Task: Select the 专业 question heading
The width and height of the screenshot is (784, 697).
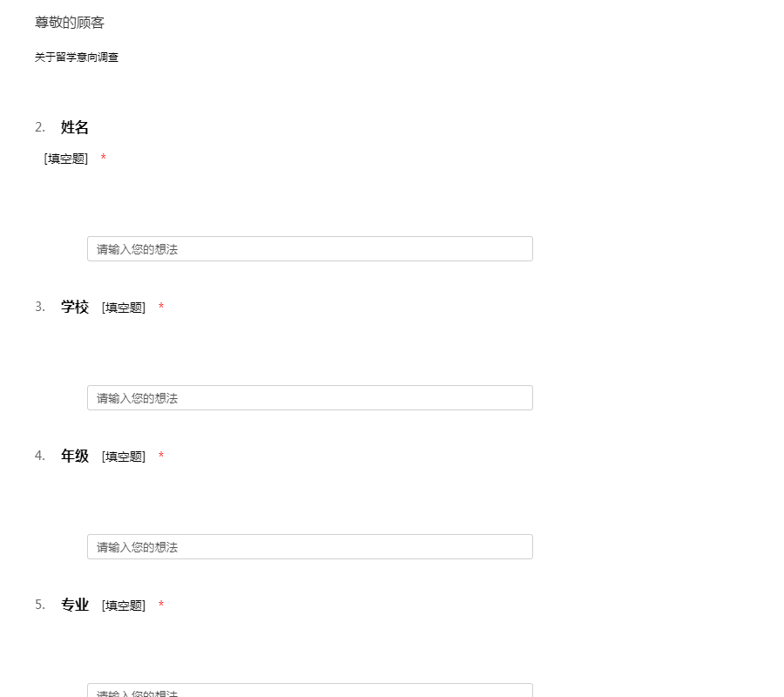Action: 75,605
